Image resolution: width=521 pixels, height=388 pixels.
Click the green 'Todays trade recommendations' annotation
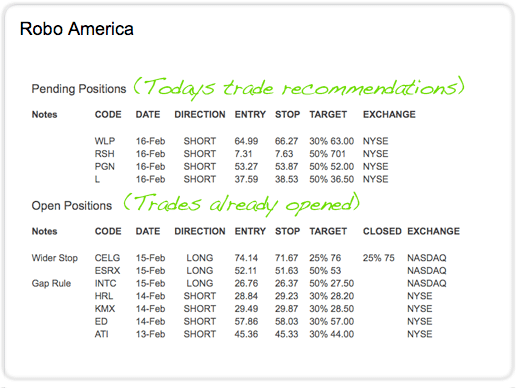click(299, 88)
